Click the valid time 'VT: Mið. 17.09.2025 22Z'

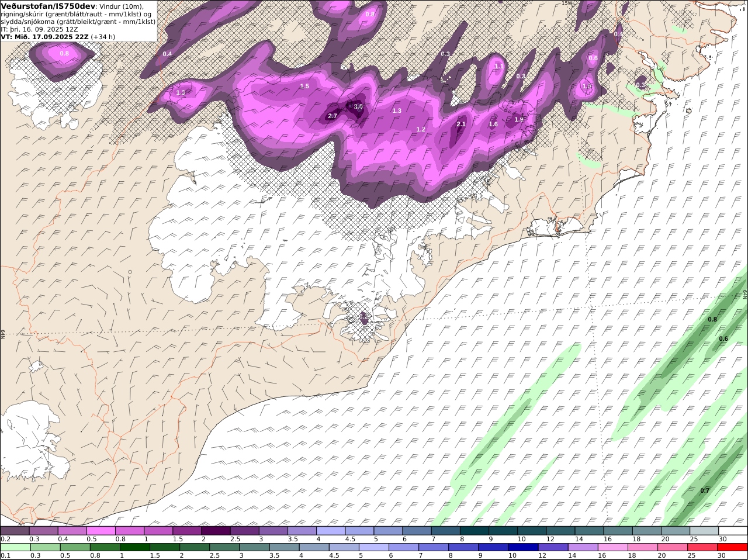tap(45, 37)
